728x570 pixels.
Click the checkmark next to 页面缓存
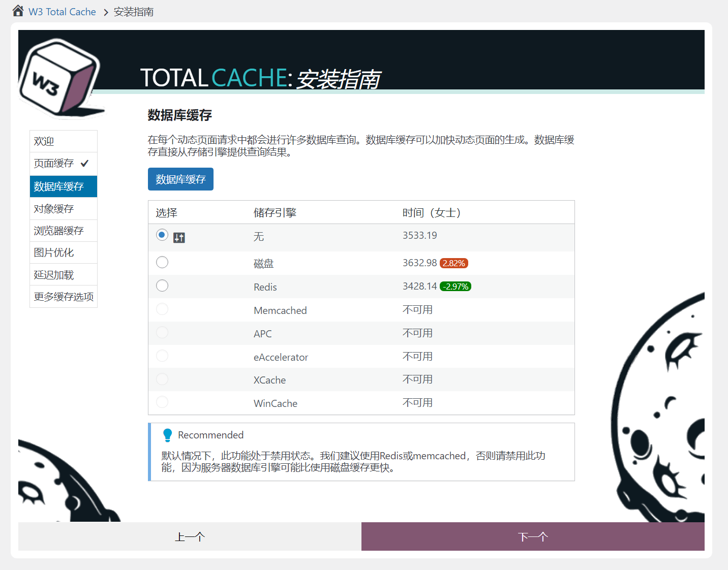(84, 163)
